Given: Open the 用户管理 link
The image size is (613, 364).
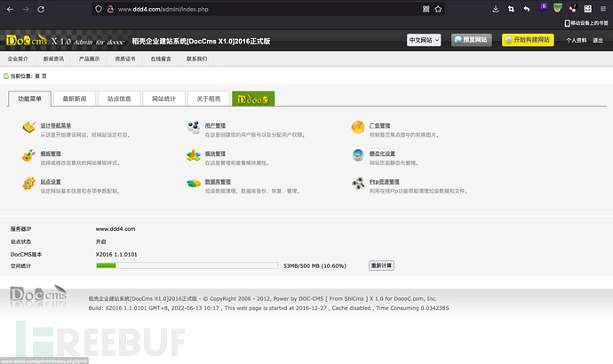Looking at the screenshot, I should click(215, 126).
